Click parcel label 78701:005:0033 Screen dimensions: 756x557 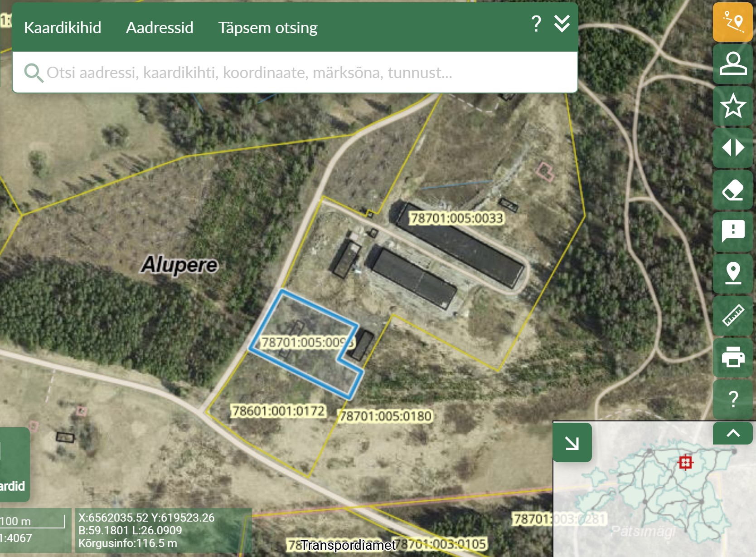[x=456, y=218]
